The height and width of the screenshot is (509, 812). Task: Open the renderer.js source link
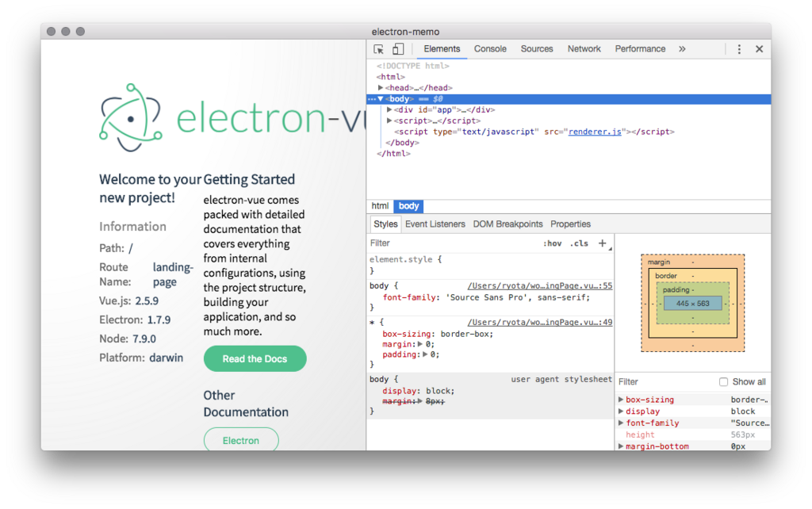pyautogui.click(x=595, y=132)
